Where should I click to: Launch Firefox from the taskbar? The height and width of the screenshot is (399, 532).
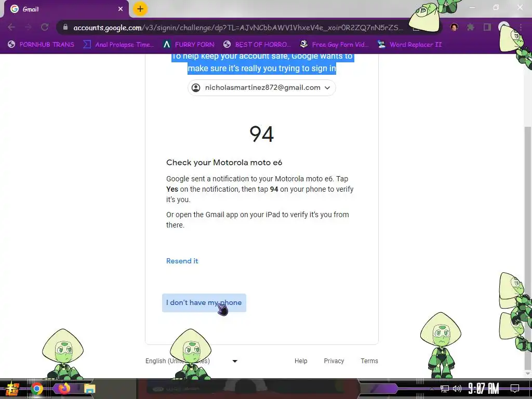pyautogui.click(x=64, y=389)
